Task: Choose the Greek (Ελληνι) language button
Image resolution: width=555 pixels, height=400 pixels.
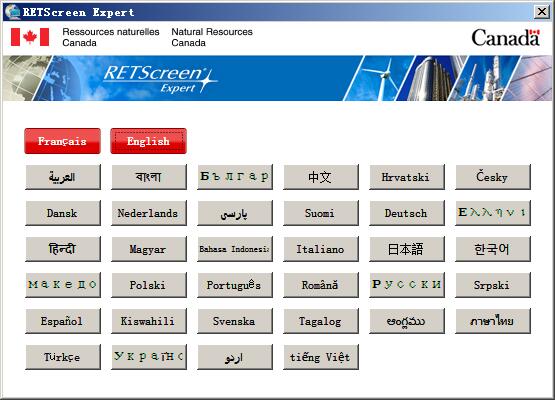Action: [x=493, y=213]
